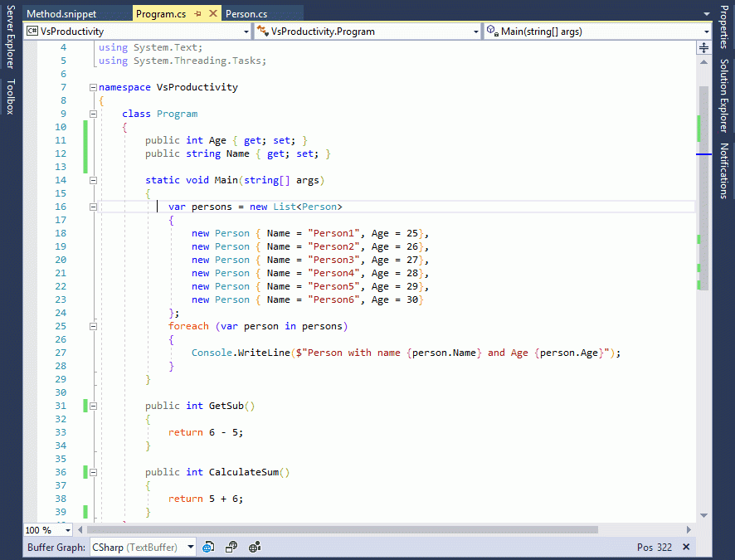Collapse the namespace VsProductivity block

point(93,87)
